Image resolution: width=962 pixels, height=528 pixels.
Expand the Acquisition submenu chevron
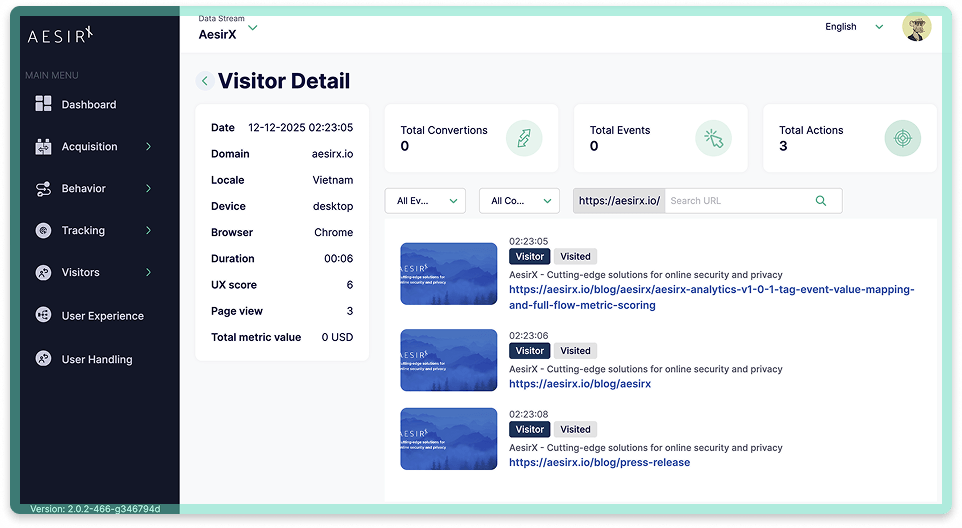pos(148,147)
